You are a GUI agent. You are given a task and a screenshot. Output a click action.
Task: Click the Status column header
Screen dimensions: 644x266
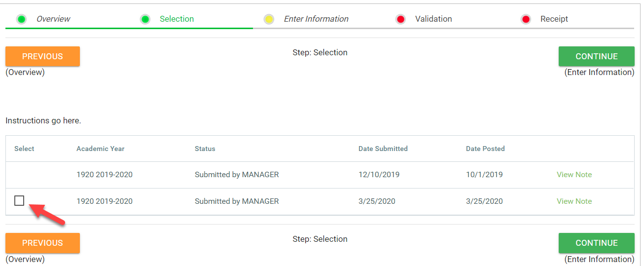point(205,149)
